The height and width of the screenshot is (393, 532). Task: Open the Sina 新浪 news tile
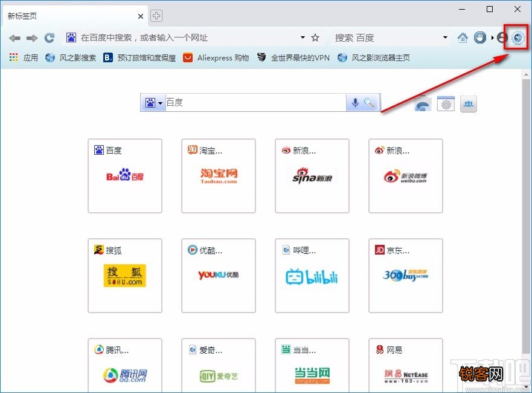tap(312, 176)
